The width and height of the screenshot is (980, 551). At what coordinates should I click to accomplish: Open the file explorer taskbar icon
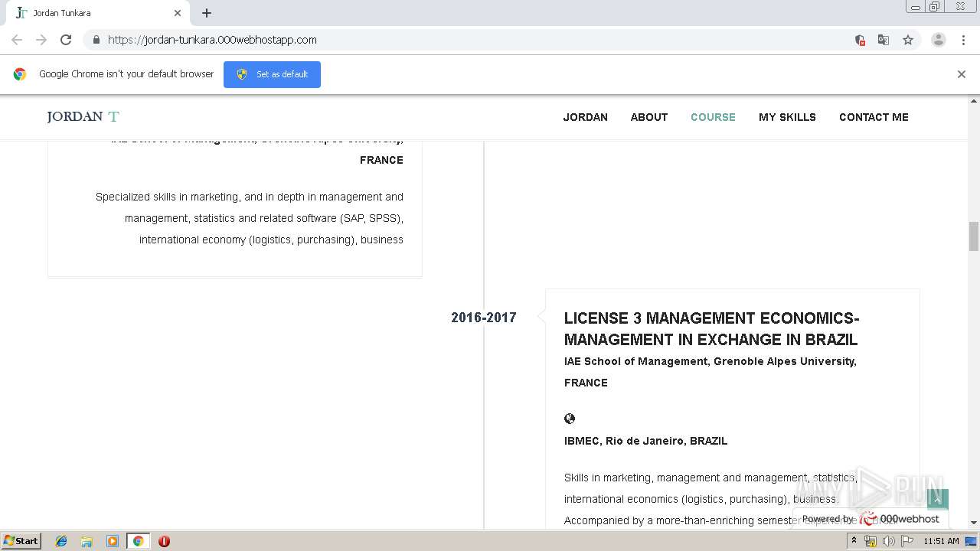87,541
